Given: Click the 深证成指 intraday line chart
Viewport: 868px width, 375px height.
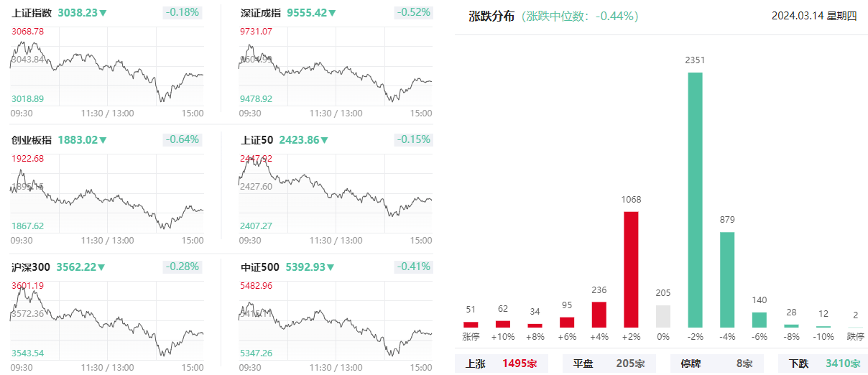Looking at the screenshot, I should click(336, 65).
